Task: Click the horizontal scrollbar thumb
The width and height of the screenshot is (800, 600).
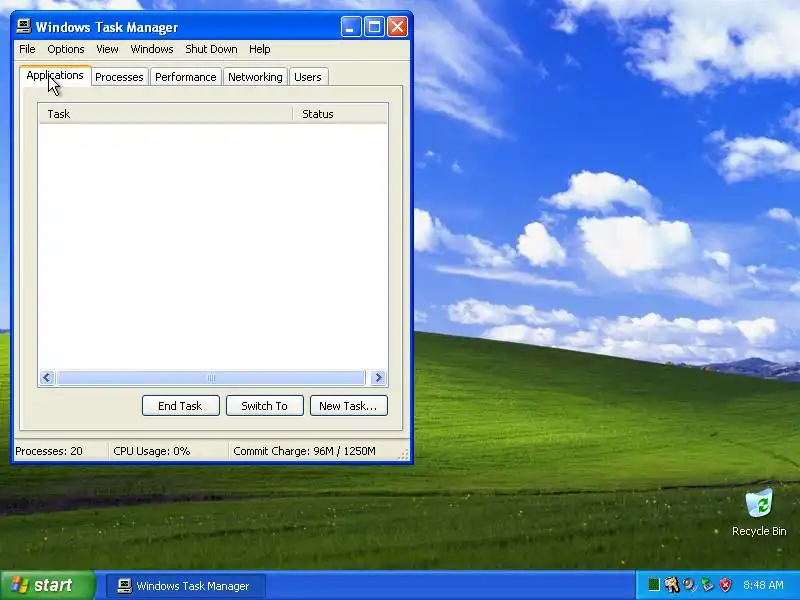Action: (211, 378)
